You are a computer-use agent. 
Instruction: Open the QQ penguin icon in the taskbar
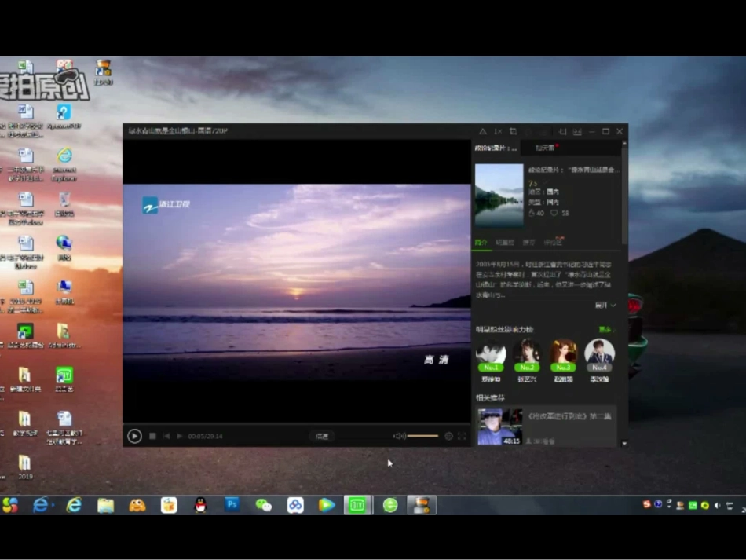click(201, 505)
